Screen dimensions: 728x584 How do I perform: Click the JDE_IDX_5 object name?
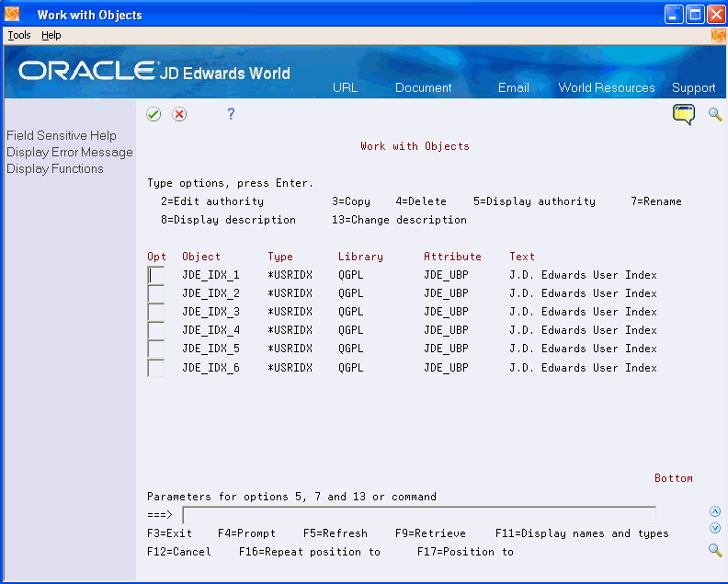210,349
